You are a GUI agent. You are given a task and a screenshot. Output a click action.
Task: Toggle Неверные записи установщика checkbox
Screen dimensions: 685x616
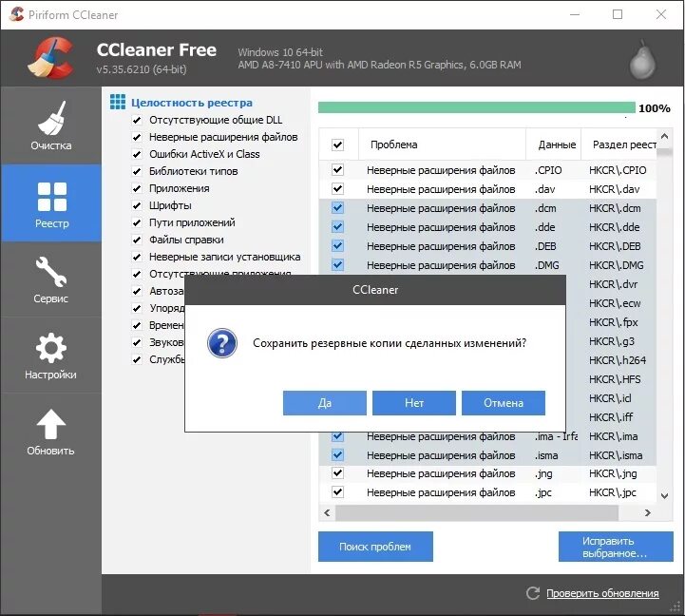(137, 257)
